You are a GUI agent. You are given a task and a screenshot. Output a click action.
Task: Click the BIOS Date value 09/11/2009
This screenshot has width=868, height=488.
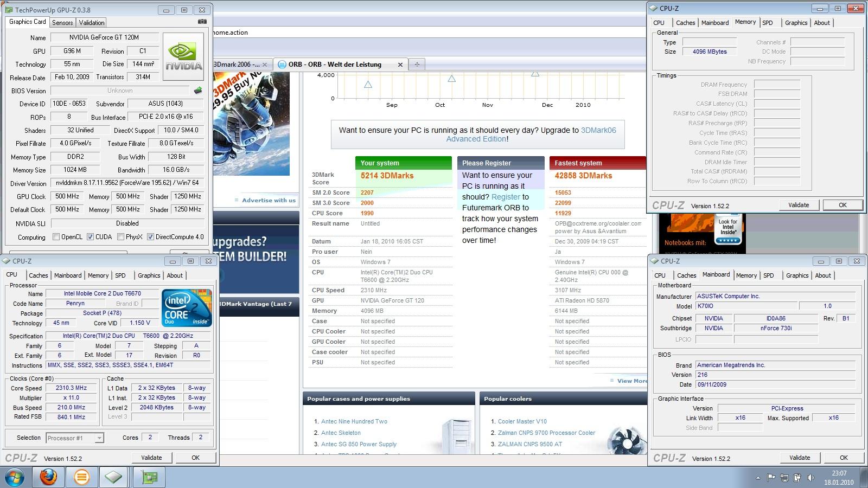pyautogui.click(x=775, y=385)
